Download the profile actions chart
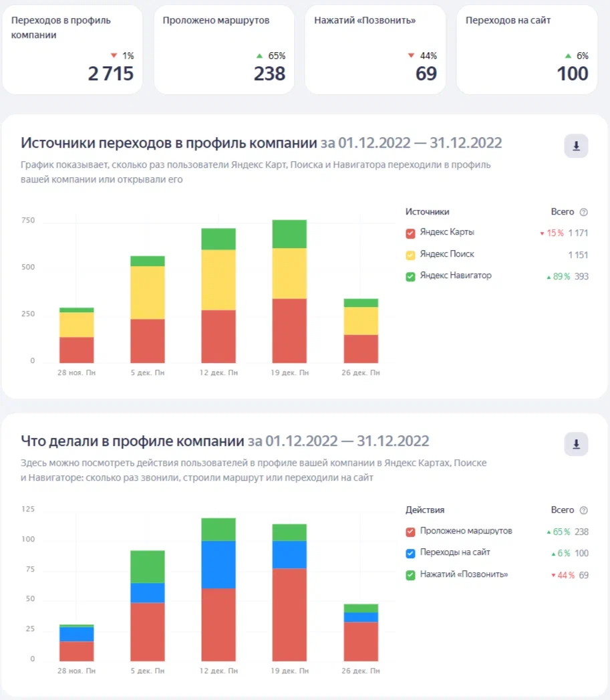Viewport: 610px width, 700px height. 576,444
